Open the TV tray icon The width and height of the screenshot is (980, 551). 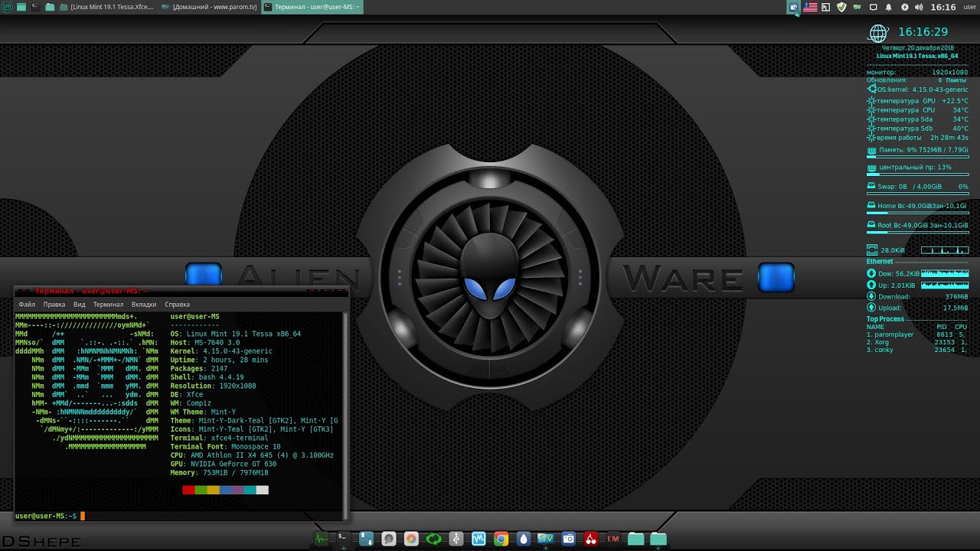[857, 7]
